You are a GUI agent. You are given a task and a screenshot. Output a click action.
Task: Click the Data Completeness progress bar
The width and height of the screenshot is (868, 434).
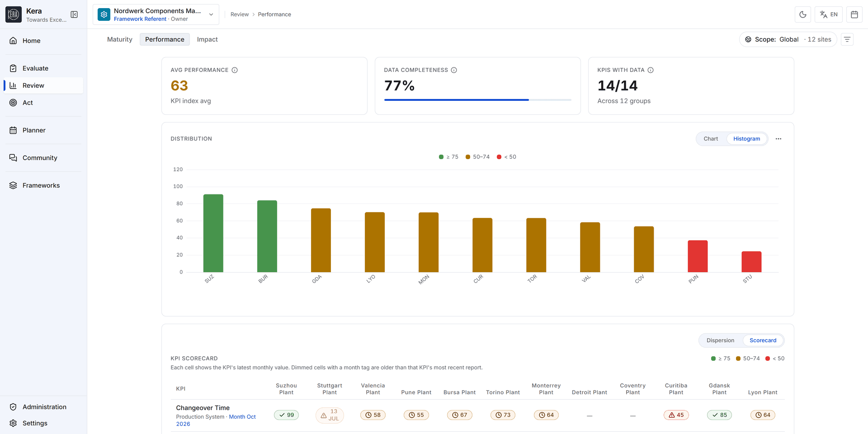tap(478, 100)
